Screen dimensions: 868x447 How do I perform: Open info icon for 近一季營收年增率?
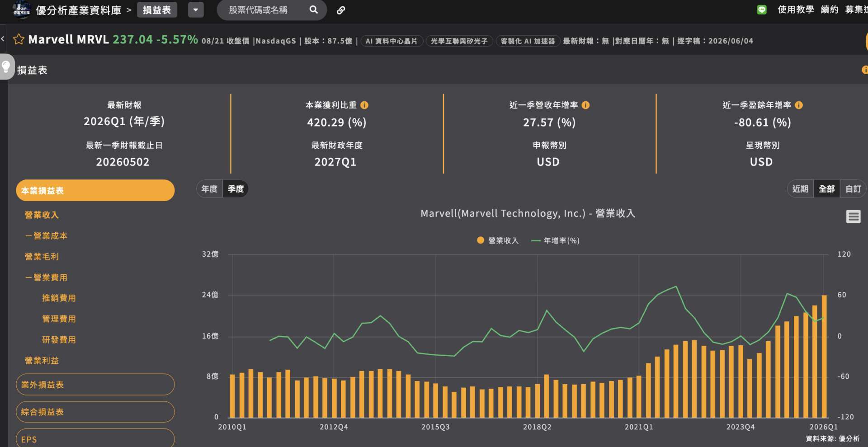pos(585,105)
